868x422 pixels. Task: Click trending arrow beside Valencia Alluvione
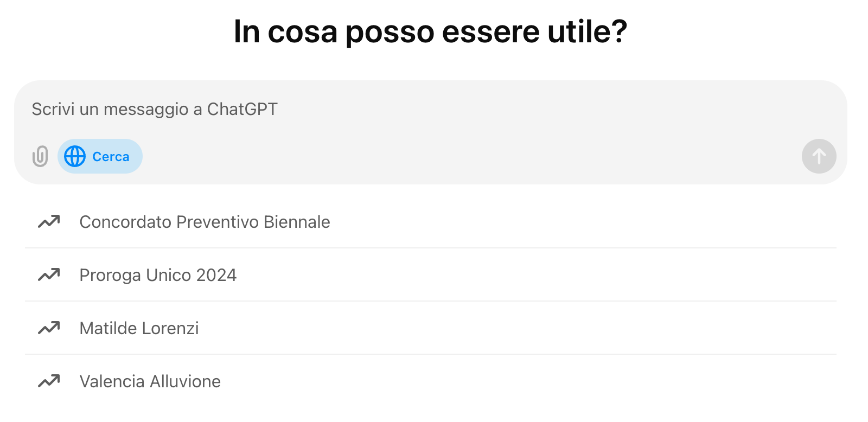[x=49, y=381]
